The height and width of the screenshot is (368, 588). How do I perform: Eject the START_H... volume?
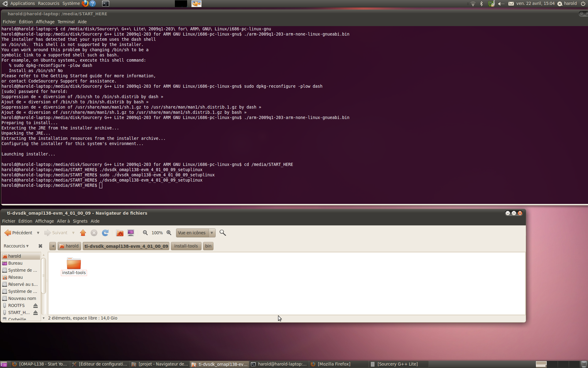(36, 312)
